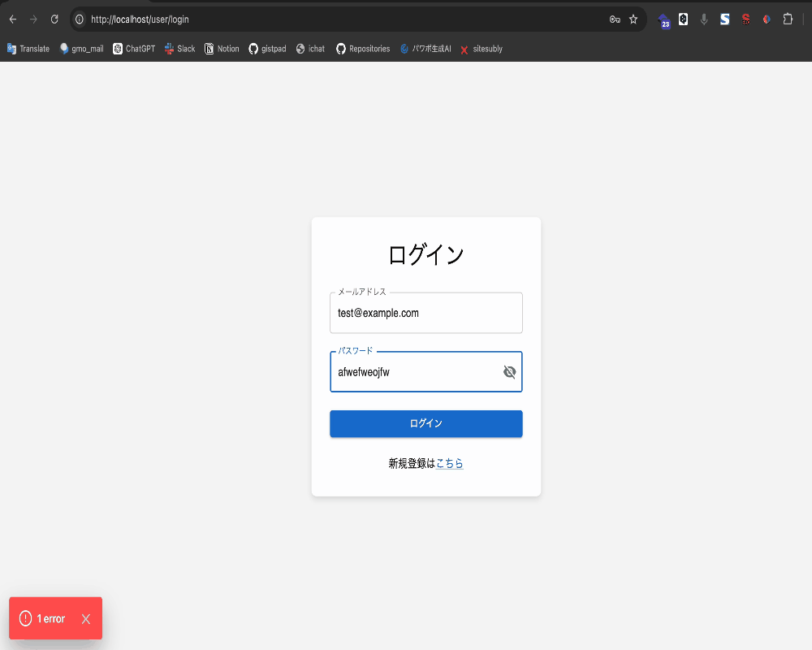Open the Extensions puzzle-piece menu
This screenshot has width=812, height=650.
point(788,18)
